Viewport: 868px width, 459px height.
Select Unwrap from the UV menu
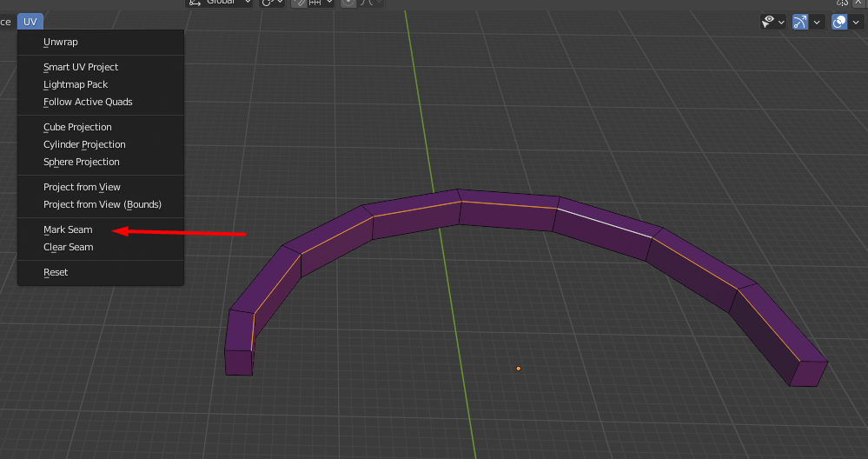[61, 42]
